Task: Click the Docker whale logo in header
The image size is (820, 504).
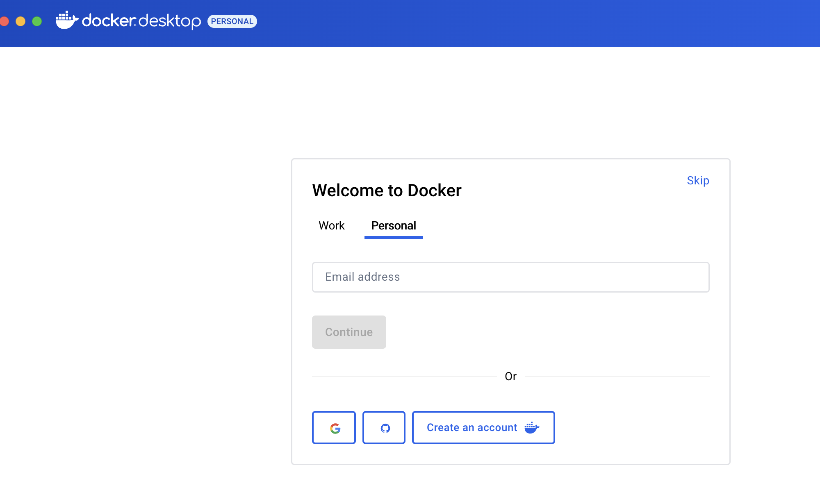Action: pos(67,20)
